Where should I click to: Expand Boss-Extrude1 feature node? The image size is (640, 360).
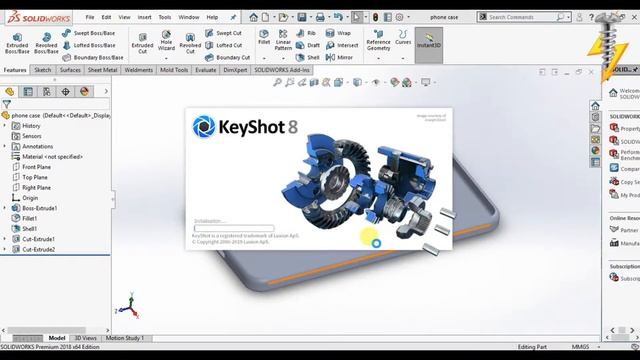4,208
